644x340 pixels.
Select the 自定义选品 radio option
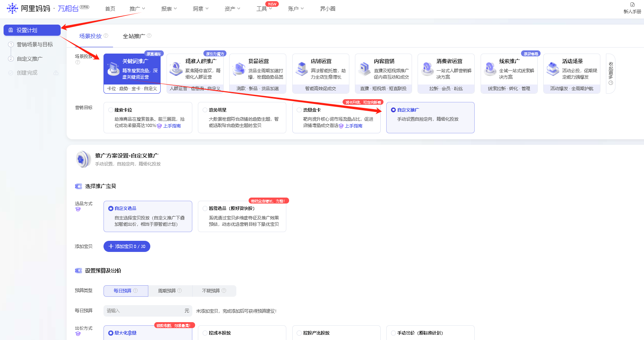pyautogui.click(x=111, y=208)
